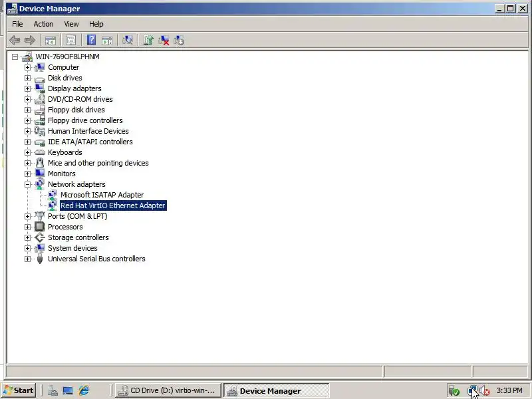Launch Internet Explorer from Quick Launch
This screenshot has height=399, width=532.
click(x=84, y=391)
